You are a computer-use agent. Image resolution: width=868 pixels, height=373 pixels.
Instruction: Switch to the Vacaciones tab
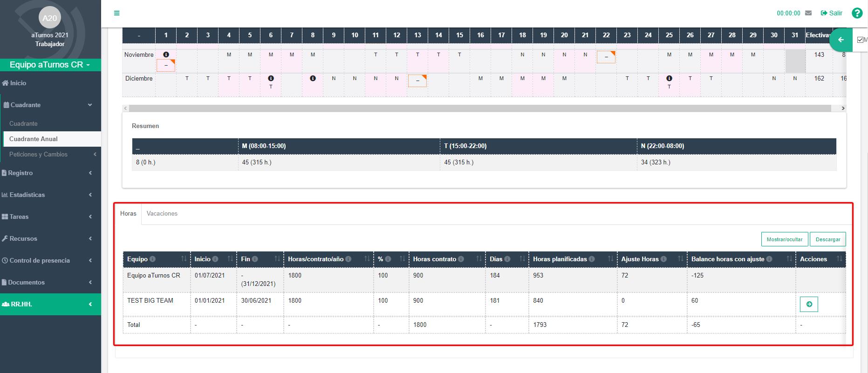[x=162, y=213]
